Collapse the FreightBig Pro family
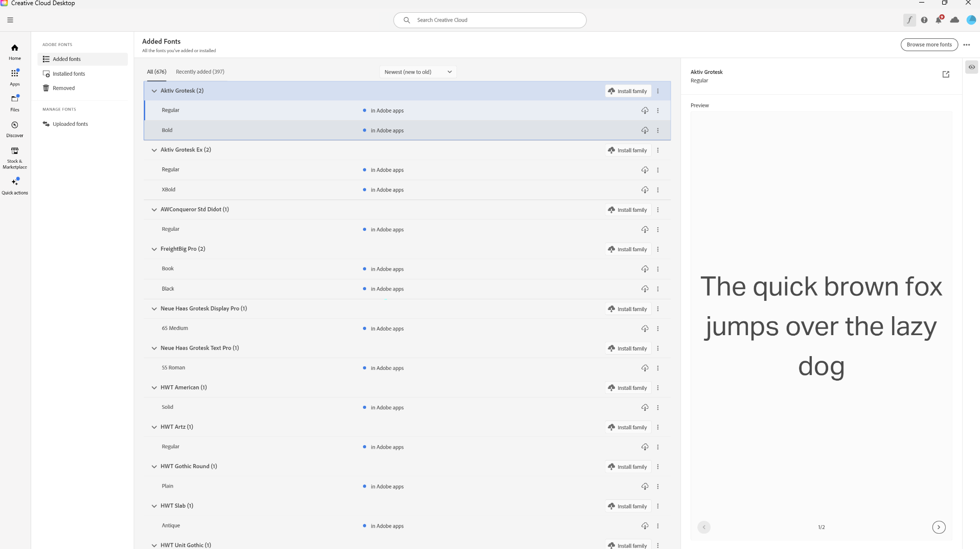The image size is (980, 549). coord(154,249)
